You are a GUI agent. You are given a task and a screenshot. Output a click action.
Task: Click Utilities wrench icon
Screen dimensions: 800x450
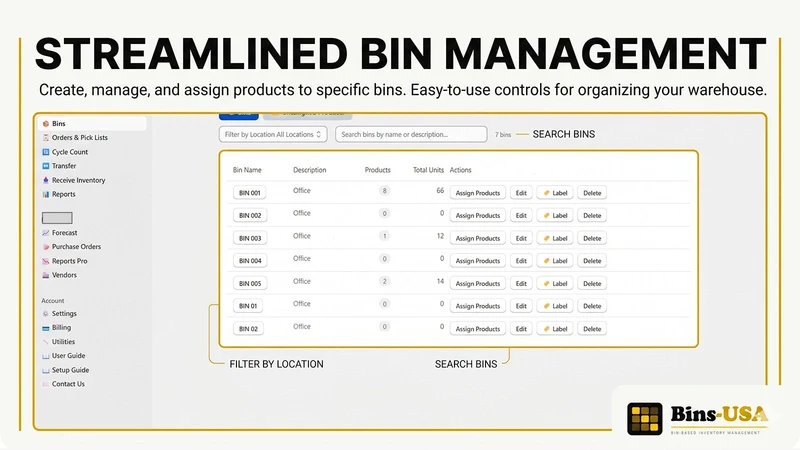[45, 342]
